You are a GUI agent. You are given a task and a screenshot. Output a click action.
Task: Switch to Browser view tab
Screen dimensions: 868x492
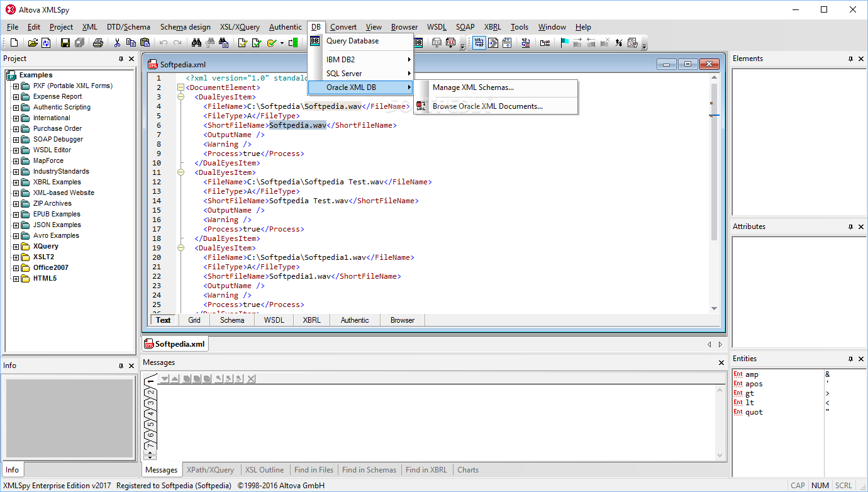pyautogui.click(x=403, y=320)
